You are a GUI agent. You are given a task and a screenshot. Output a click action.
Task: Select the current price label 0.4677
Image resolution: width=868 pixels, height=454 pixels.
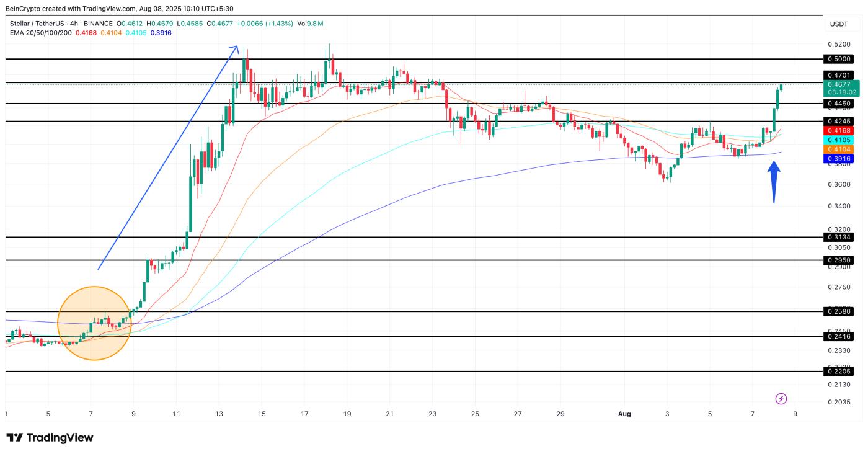point(840,85)
